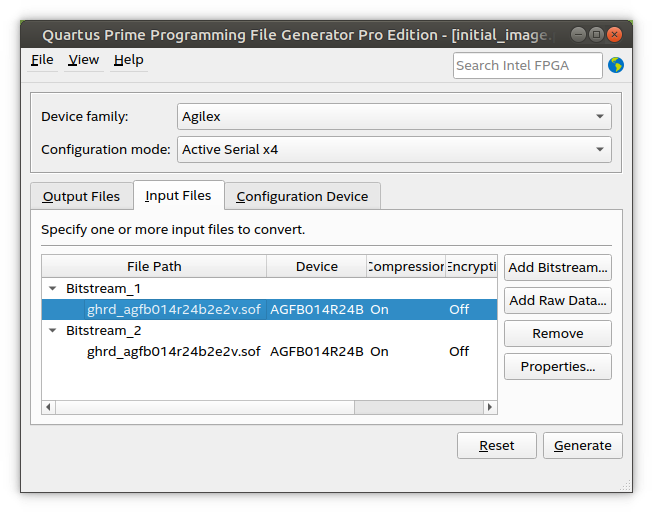The image size is (653, 513).
Task: Click the Add Raw Data button
Action: pyautogui.click(x=557, y=301)
